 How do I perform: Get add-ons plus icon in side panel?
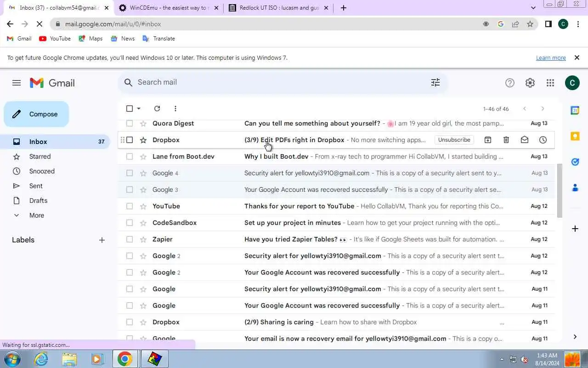[x=575, y=229]
